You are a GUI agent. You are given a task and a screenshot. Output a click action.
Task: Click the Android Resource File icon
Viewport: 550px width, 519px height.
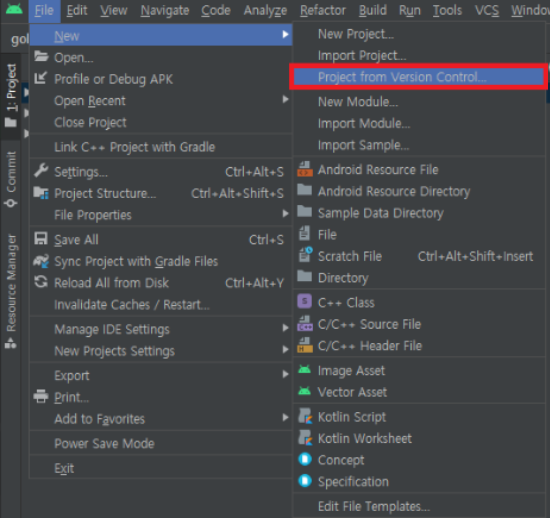304,169
